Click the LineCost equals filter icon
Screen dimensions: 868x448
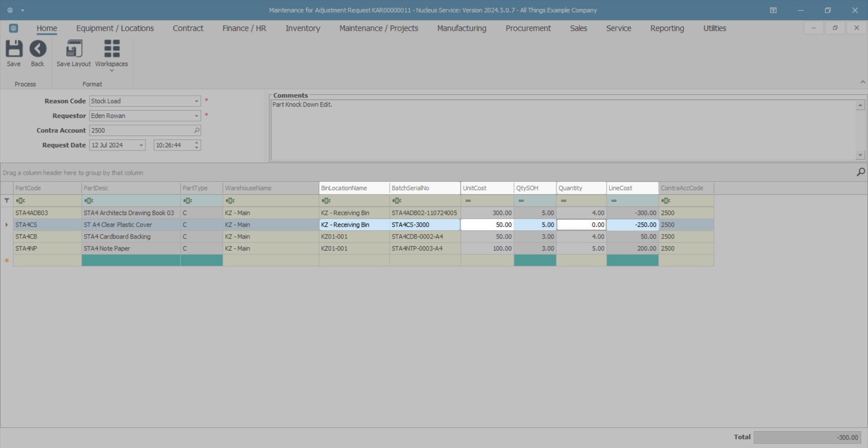coord(614,201)
